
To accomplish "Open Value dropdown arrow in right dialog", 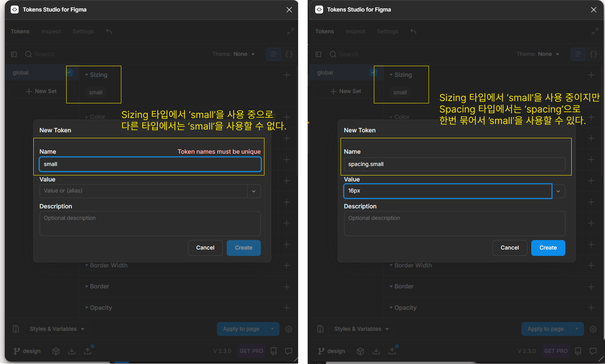I will pos(558,191).
